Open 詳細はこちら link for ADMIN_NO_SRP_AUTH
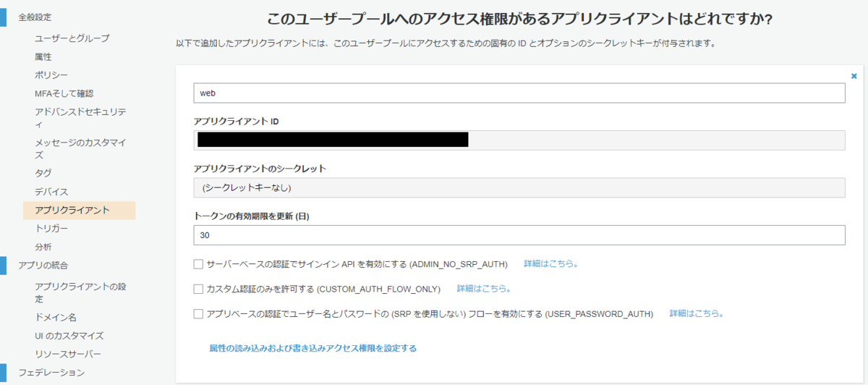 551,263
